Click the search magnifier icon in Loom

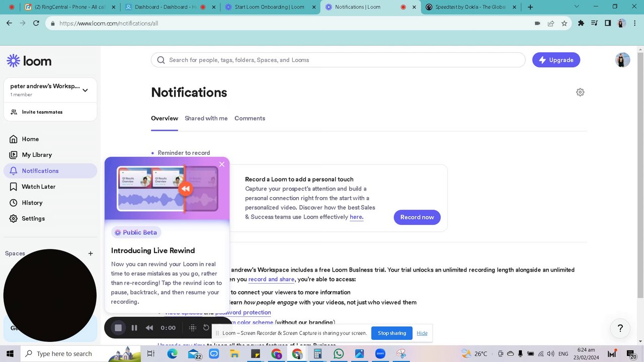pyautogui.click(x=161, y=60)
